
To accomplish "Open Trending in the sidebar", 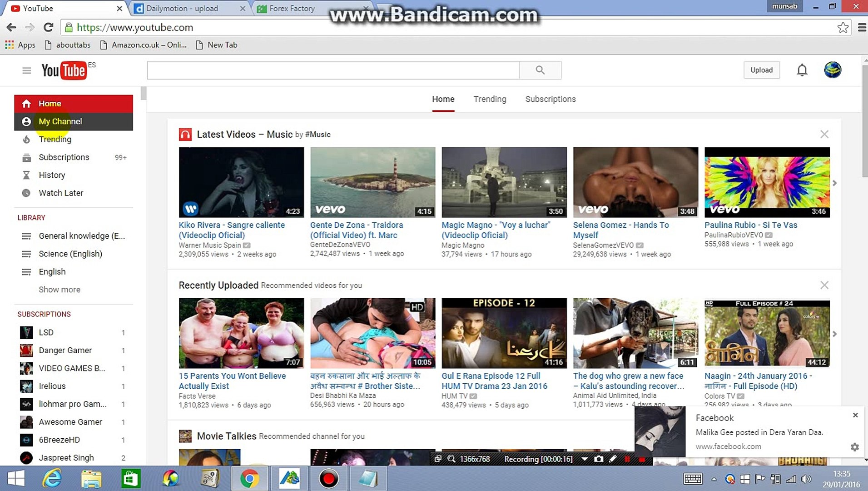I will pyautogui.click(x=74, y=139).
